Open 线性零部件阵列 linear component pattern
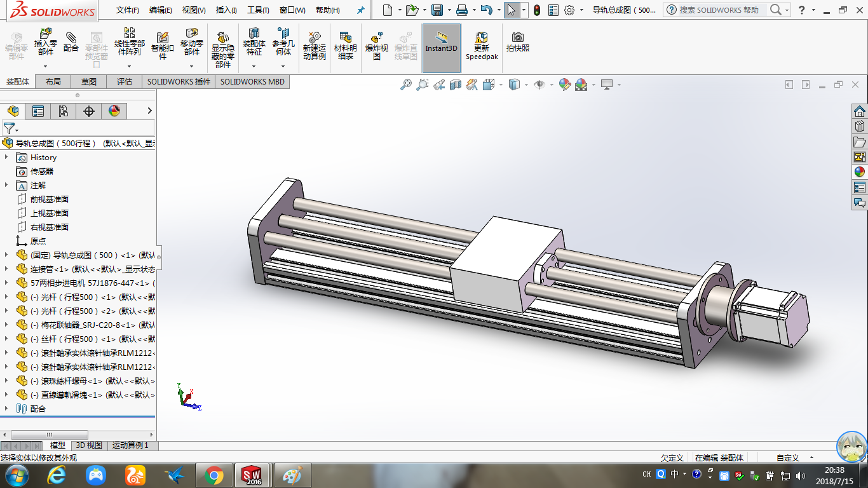868x488 pixels. click(129, 42)
